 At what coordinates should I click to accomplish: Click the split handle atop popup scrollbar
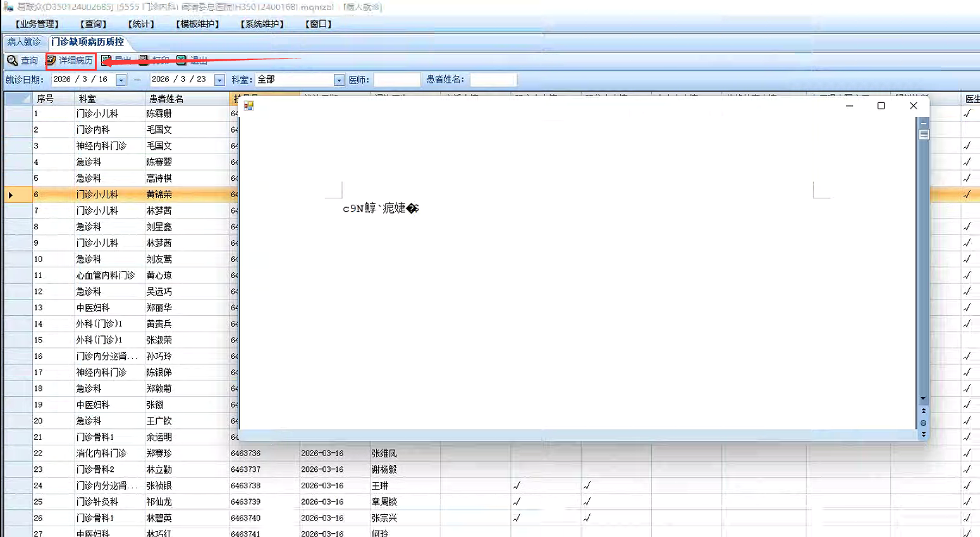(924, 123)
